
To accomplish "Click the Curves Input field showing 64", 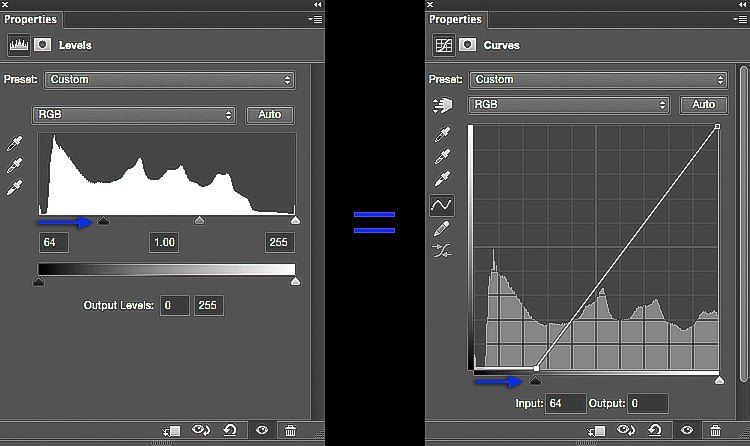I will pos(565,403).
